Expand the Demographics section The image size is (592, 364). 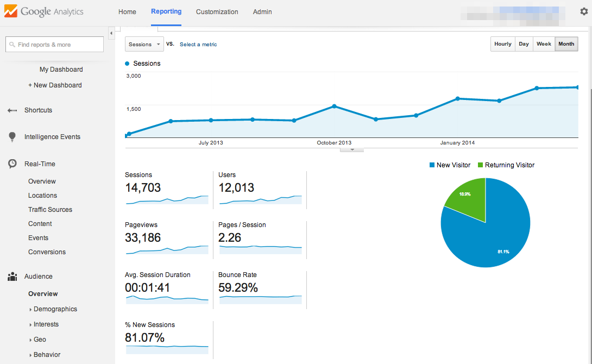tap(55, 309)
